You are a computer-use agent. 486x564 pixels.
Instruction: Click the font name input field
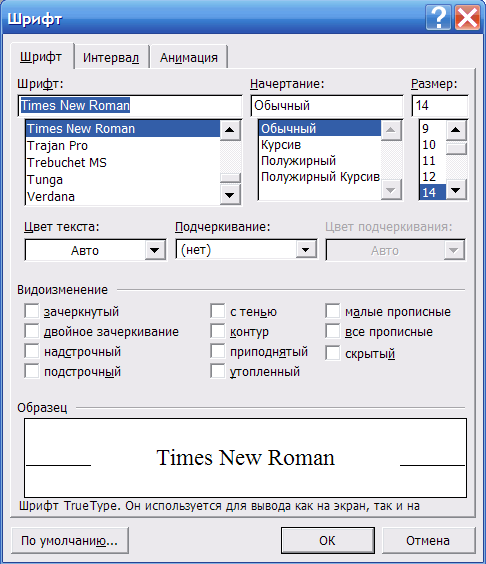pos(130,106)
